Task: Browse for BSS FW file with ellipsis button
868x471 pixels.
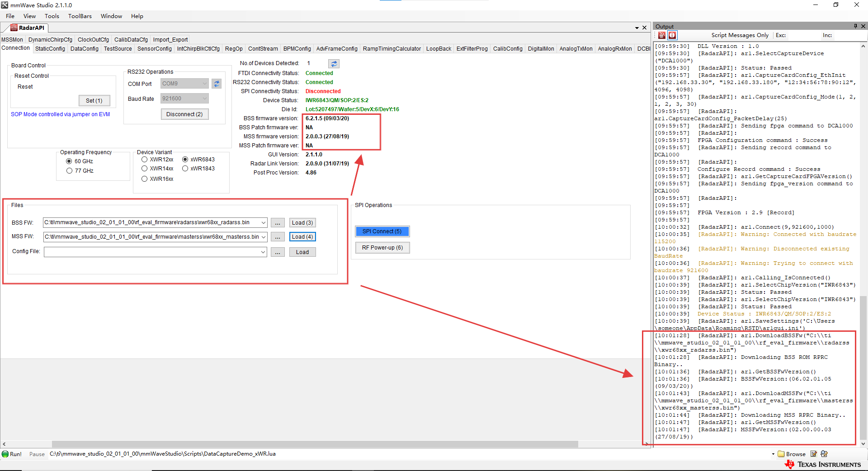Action: [x=278, y=223]
